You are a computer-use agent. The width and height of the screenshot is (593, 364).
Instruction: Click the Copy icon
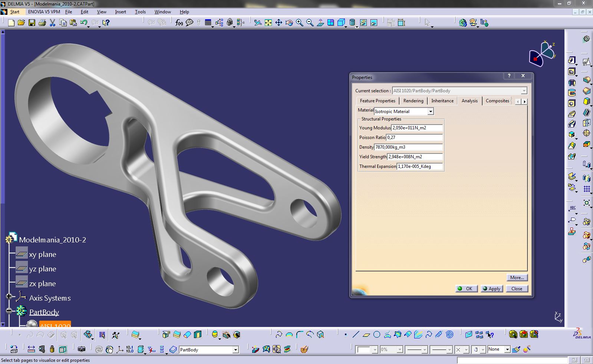click(63, 23)
